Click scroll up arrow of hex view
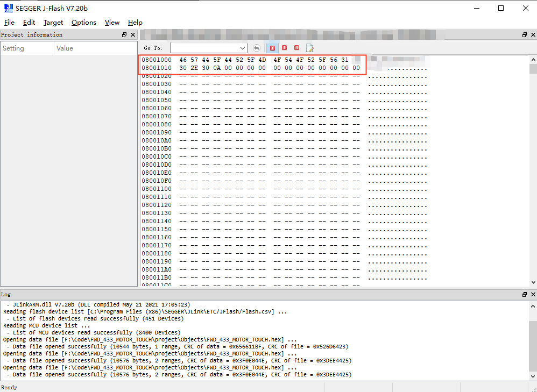Image resolution: width=537 pixels, height=392 pixels. 533,60
